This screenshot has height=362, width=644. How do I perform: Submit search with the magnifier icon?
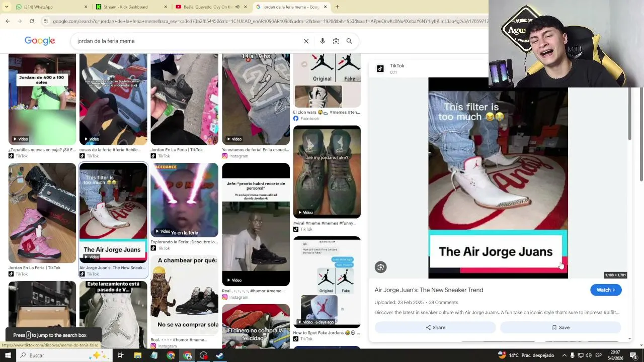pyautogui.click(x=349, y=41)
